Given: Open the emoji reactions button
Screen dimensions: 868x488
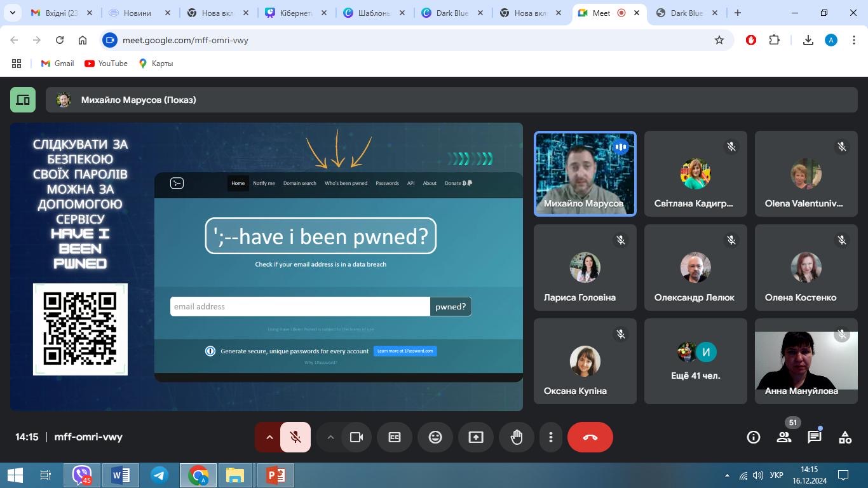Looking at the screenshot, I should click(435, 437).
